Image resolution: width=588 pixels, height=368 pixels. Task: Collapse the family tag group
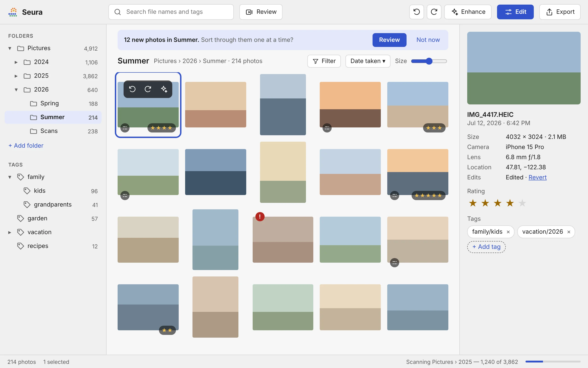pos(10,177)
